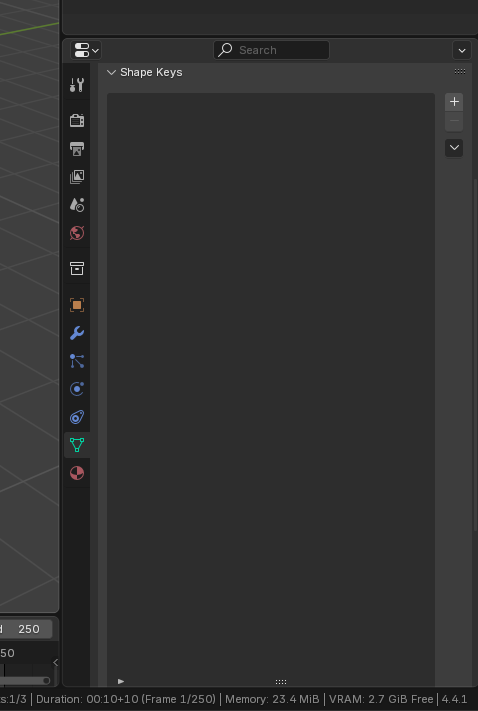Click the Properties editor vertical scrollbar
This screenshot has height=711, width=478.
475,354
